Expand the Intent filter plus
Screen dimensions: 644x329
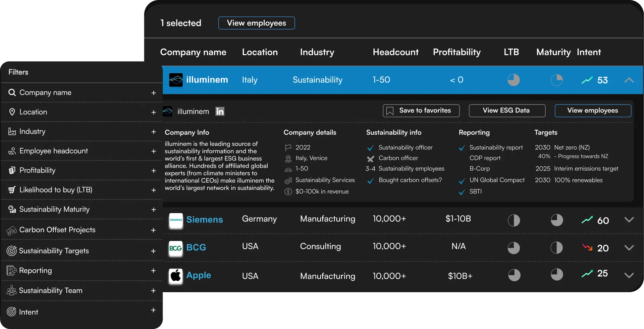(153, 310)
